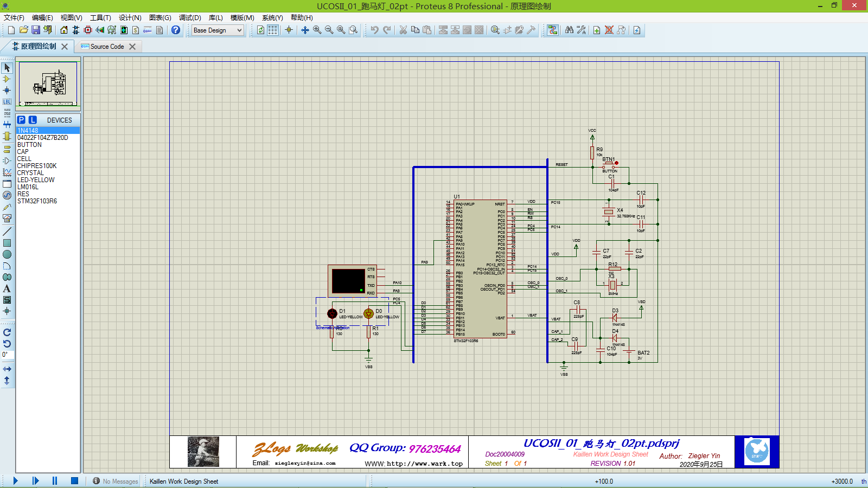The height and width of the screenshot is (488, 868).
Task: Select the Buses Mode tool
Action: point(7,125)
